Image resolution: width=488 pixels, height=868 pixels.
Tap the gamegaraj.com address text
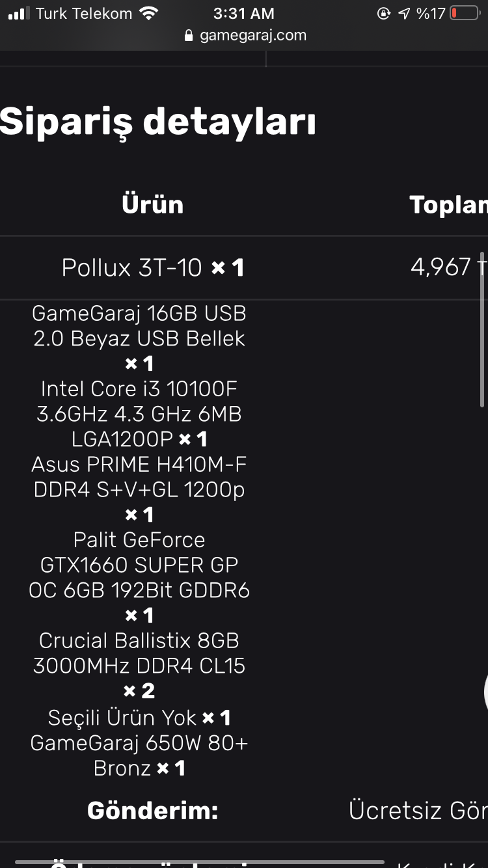tap(253, 35)
